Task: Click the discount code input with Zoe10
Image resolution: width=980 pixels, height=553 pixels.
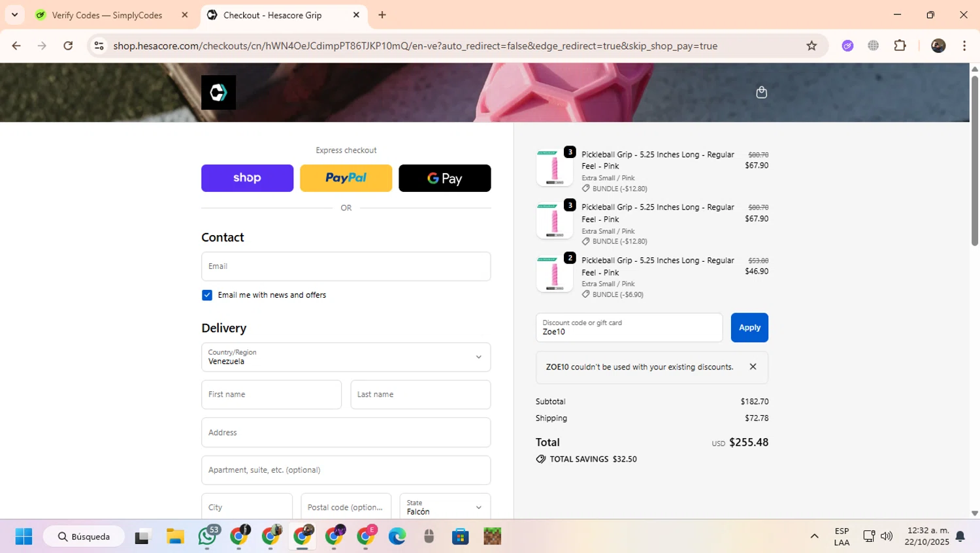Action: pos(629,328)
